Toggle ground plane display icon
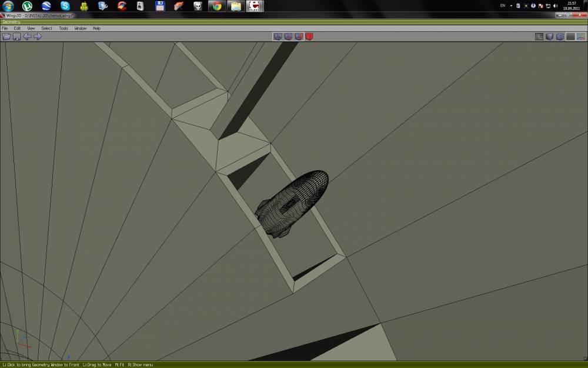 (570, 37)
